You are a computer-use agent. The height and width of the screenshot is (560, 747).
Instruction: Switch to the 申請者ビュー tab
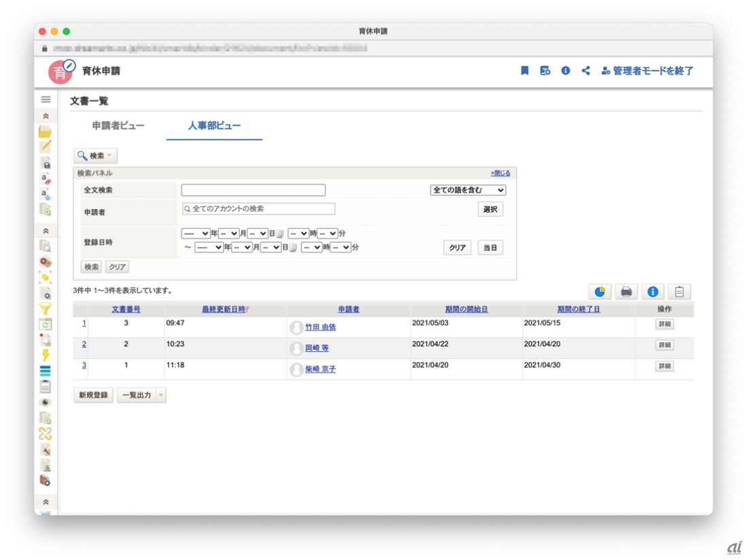[118, 126]
